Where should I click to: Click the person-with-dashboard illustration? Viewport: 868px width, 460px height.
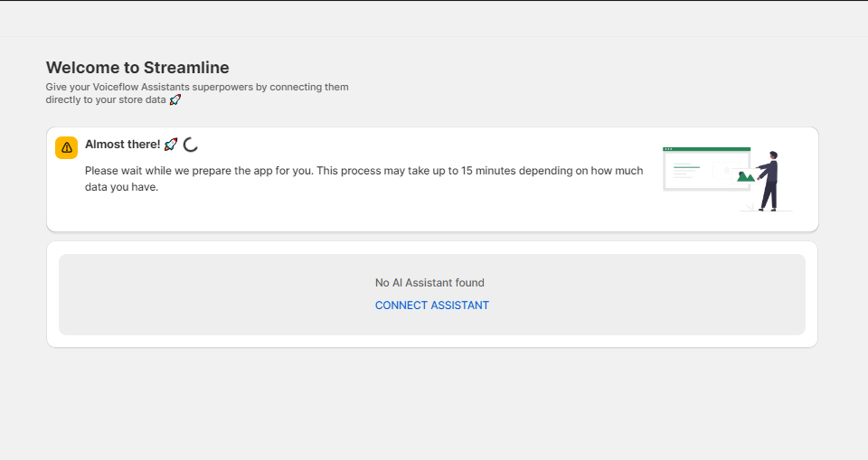(x=727, y=179)
